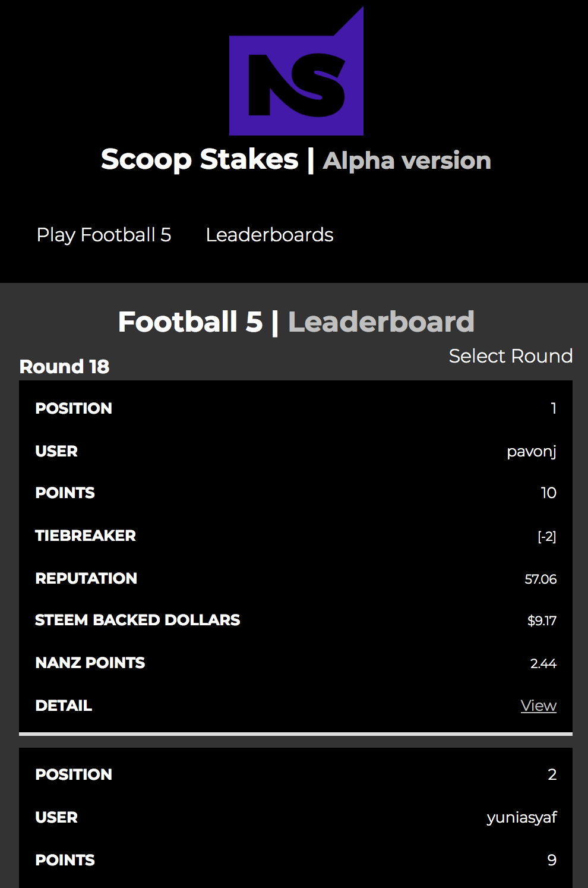588x888 pixels.
Task: Open the View detail link for pavonj
Action: 539,706
